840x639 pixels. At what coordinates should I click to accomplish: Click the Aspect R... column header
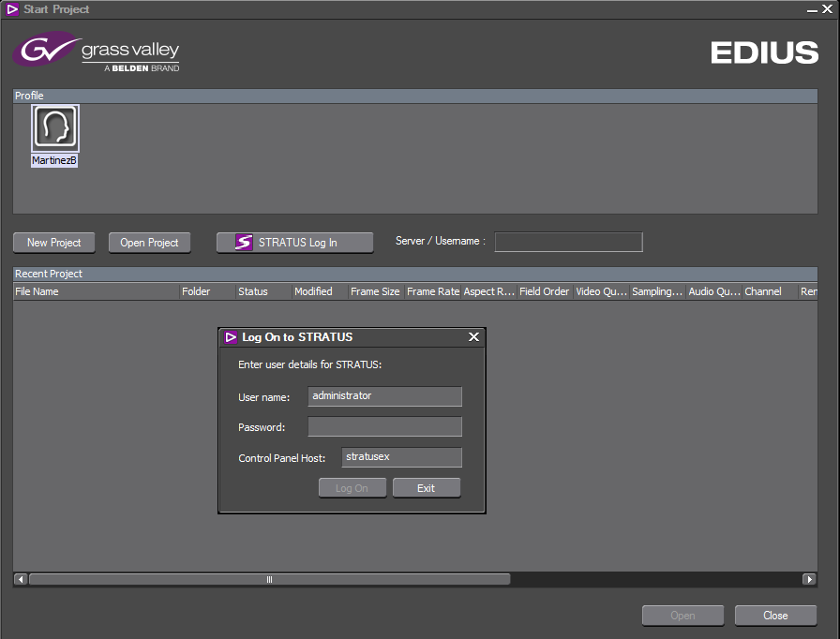(489, 291)
